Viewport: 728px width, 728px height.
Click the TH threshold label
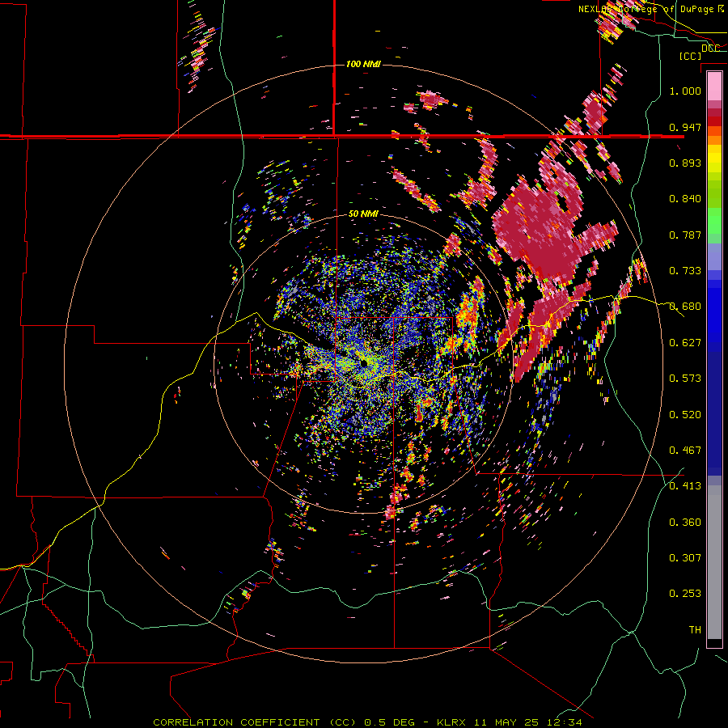pyautogui.click(x=695, y=629)
